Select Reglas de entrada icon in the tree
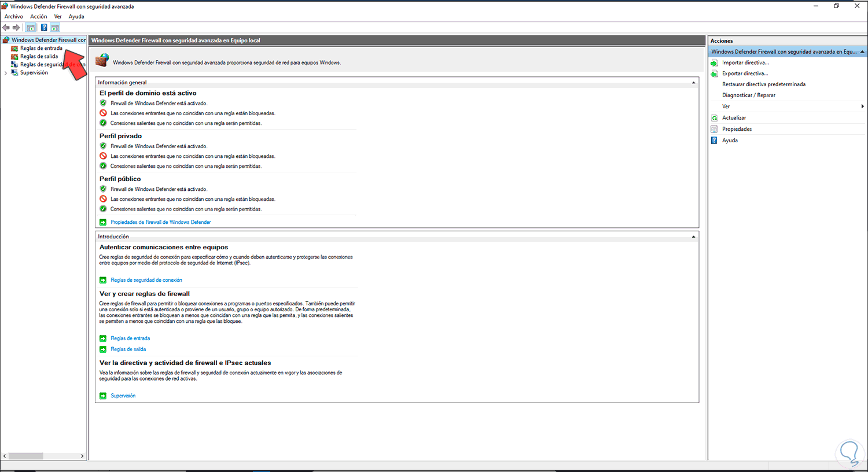Screen dimensions: 868x472 tap(14, 49)
